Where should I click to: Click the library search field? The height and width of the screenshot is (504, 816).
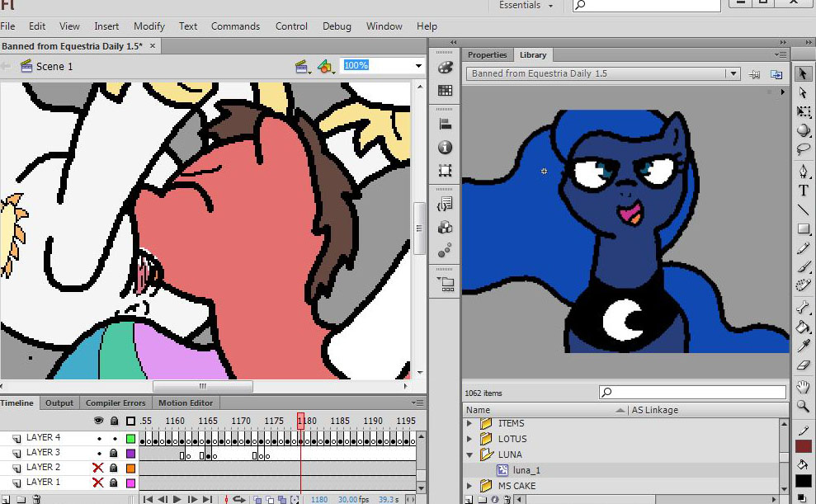[x=694, y=393]
